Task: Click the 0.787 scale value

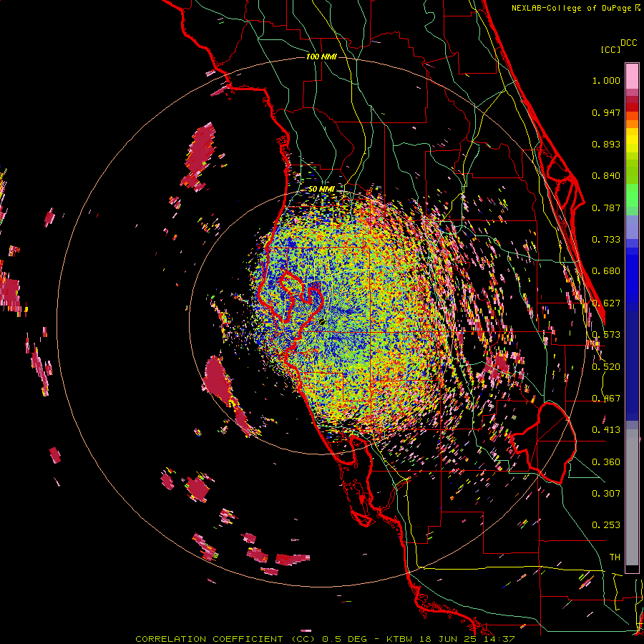Action: [x=606, y=208]
